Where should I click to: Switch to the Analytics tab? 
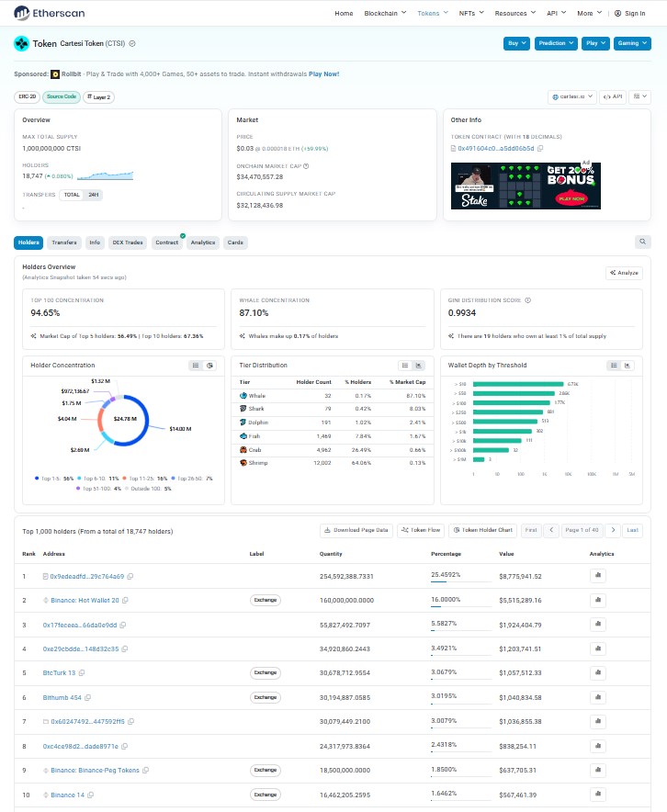(202, 242)
